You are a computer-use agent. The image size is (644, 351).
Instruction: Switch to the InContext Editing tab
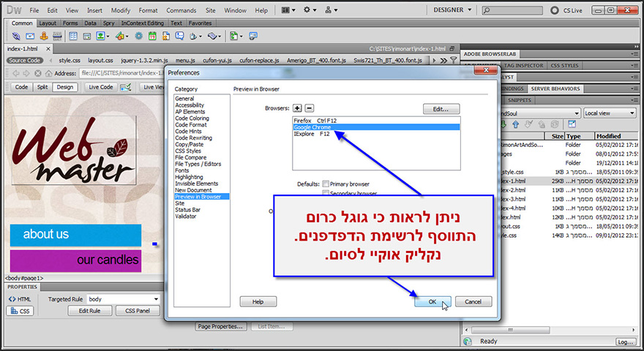coord(143,23)
